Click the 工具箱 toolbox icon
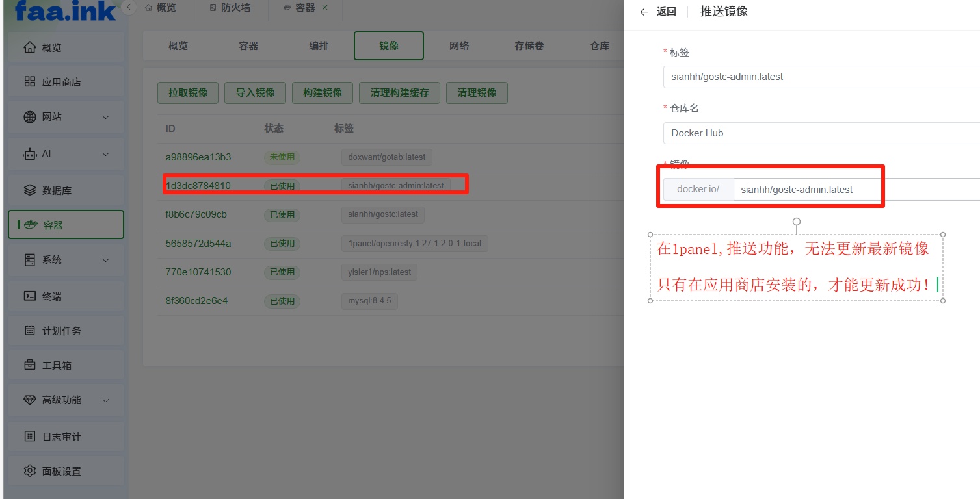980x499 pixels. point(29,365)
